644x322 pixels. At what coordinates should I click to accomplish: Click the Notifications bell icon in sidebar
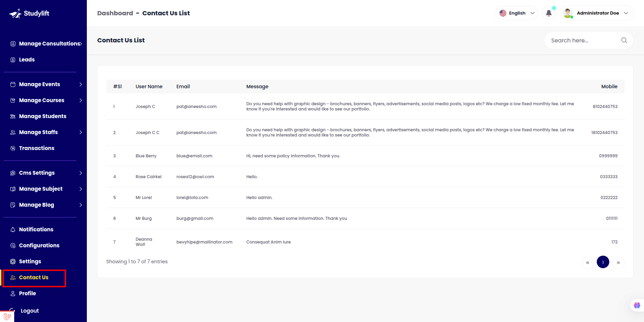13,230
